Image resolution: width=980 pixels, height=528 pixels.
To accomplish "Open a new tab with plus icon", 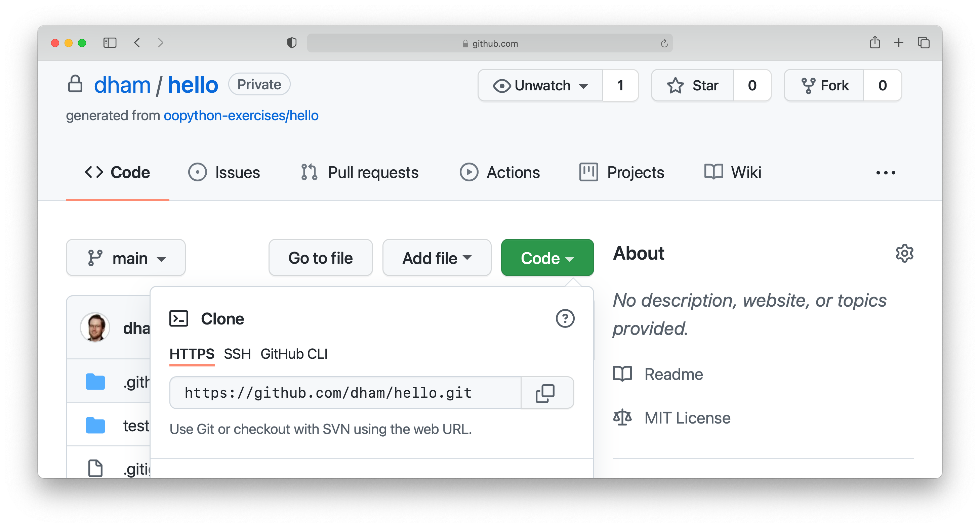I will 899,43.
